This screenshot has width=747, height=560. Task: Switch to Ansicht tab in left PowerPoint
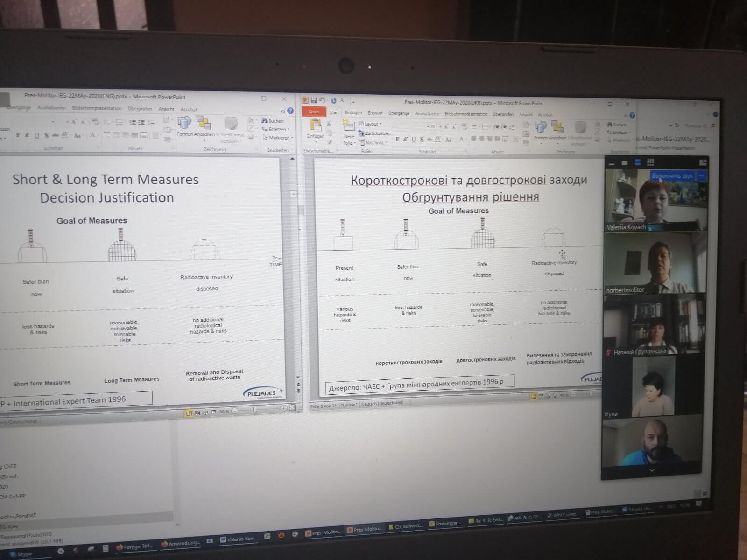coord(166,109)
